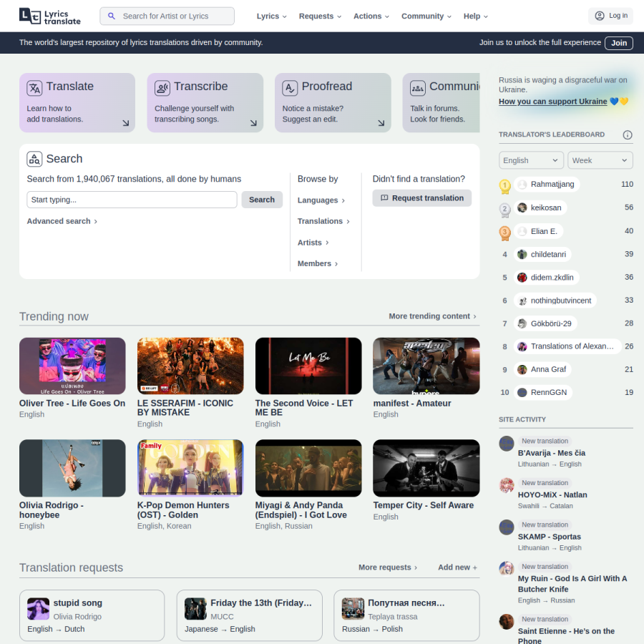644x644 pixels.
Task: Browse by Languages
Action: pyautogui.click(x=321, y=200)
